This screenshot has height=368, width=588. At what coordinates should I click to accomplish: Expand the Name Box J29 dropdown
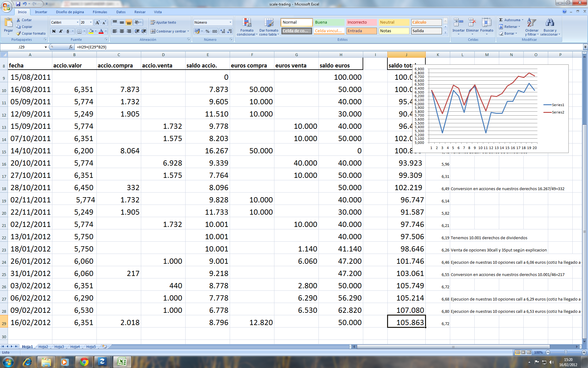[x=46, y=47]
